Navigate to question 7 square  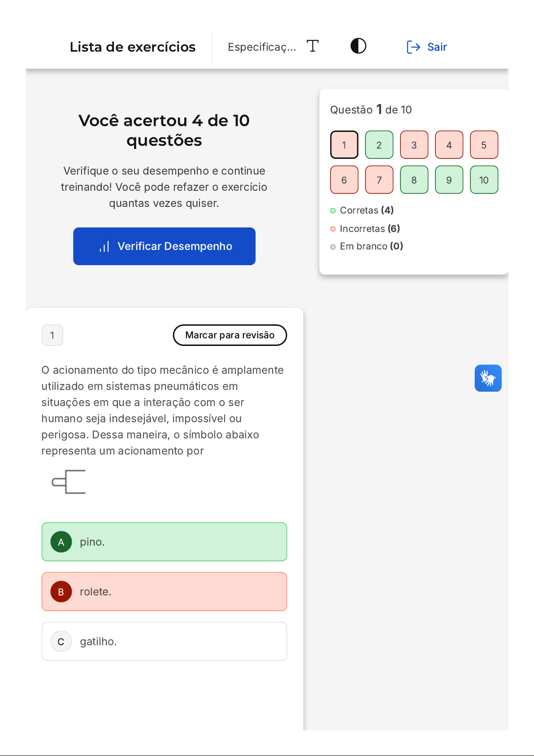[379, 180]
